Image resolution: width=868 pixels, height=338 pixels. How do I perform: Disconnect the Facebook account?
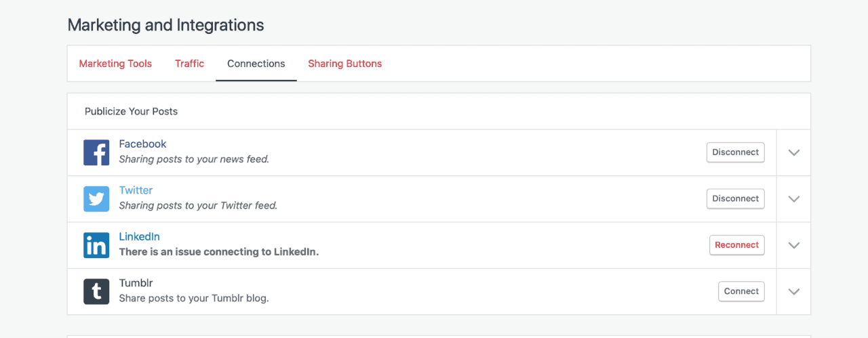click(735, 152)
